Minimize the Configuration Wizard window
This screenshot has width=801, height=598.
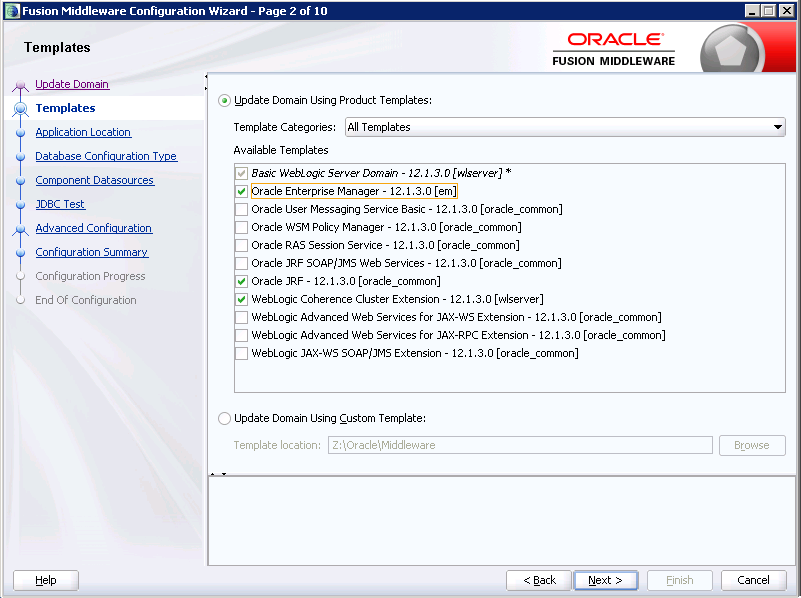click(x=751, y=11)
